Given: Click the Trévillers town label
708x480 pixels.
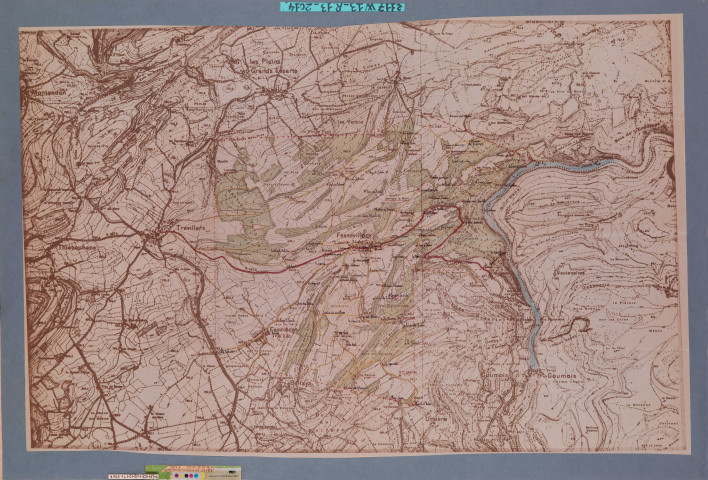Looking at the screenshot, I should (x=190, y=228).
